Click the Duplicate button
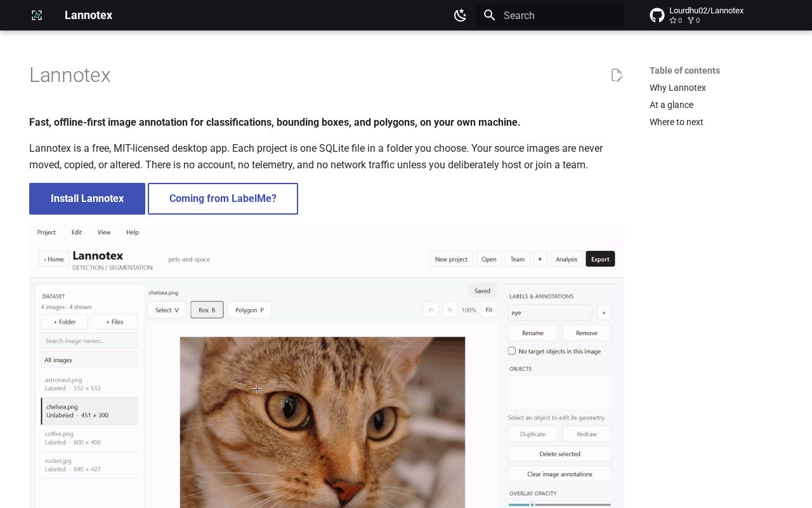 click(x=533, y=434)
